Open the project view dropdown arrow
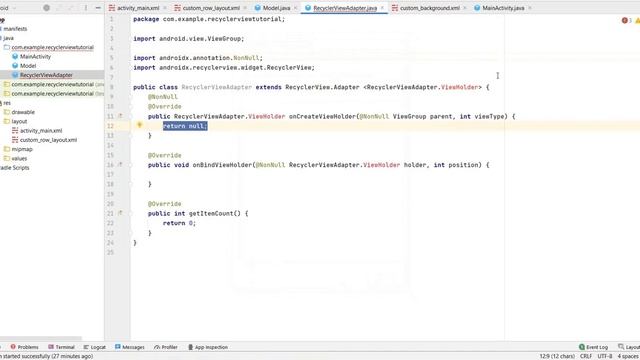The image size is (640, 360). [14, 8]
